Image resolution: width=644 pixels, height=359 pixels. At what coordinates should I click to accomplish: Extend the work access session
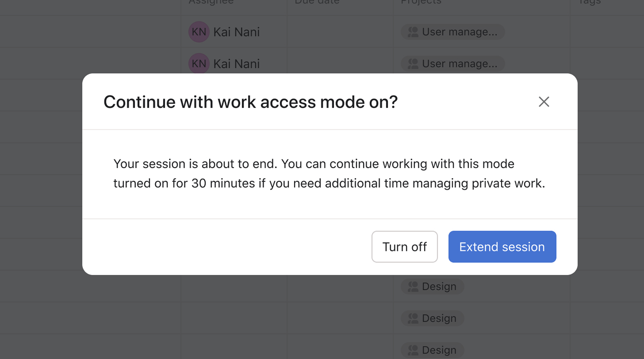pos(502,247)
